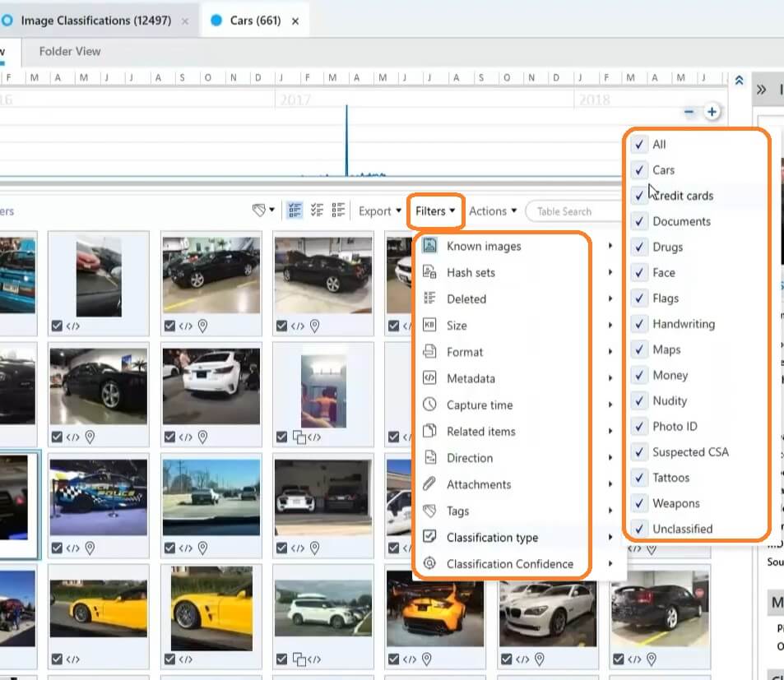Toggle the Photo ID classification checkbox

coord(639,426)
